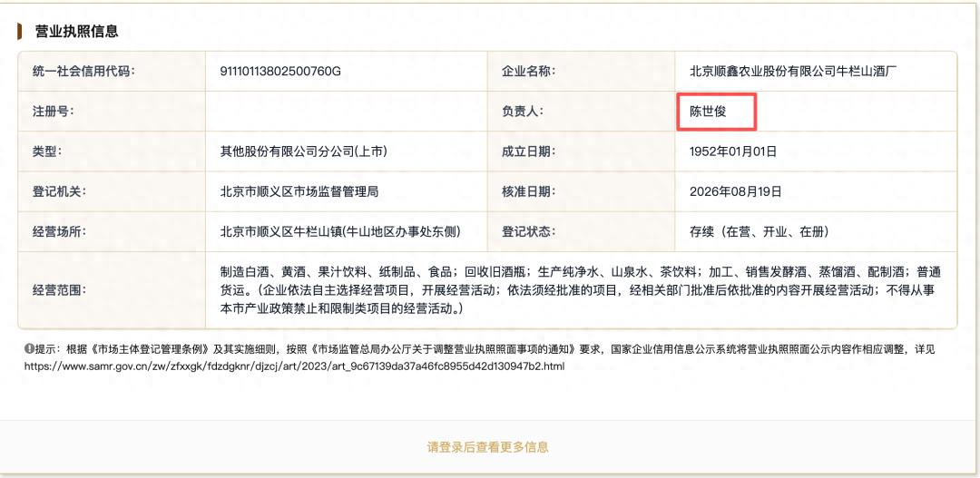
Task: Click the company name 北京顺鑫农业股份有限公司牛栏山酒厂
Action: point(794,72)
